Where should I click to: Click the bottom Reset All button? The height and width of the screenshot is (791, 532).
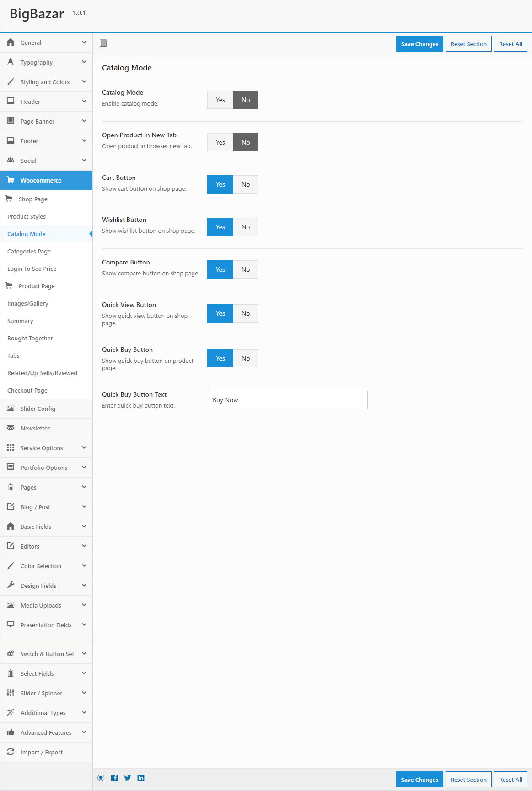tap(511, 780)
